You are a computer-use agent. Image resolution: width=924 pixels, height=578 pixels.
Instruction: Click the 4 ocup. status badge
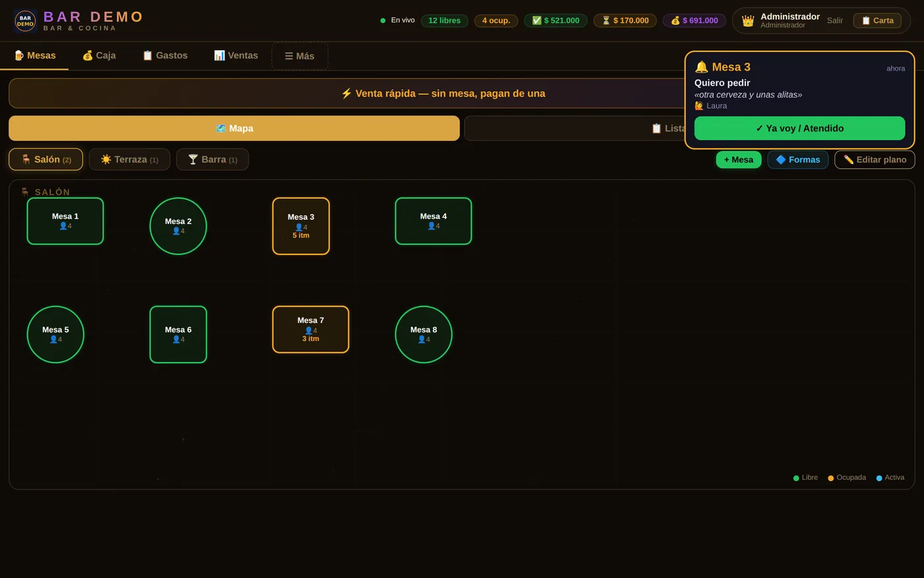496,20
